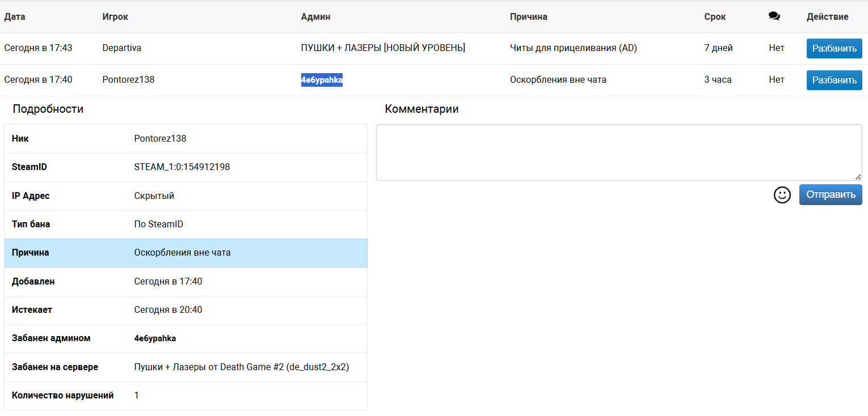Viewport: 868px width, 416px height.
Task: Click admin name in Забанен админом row
Action: click(x=155, y=338)
